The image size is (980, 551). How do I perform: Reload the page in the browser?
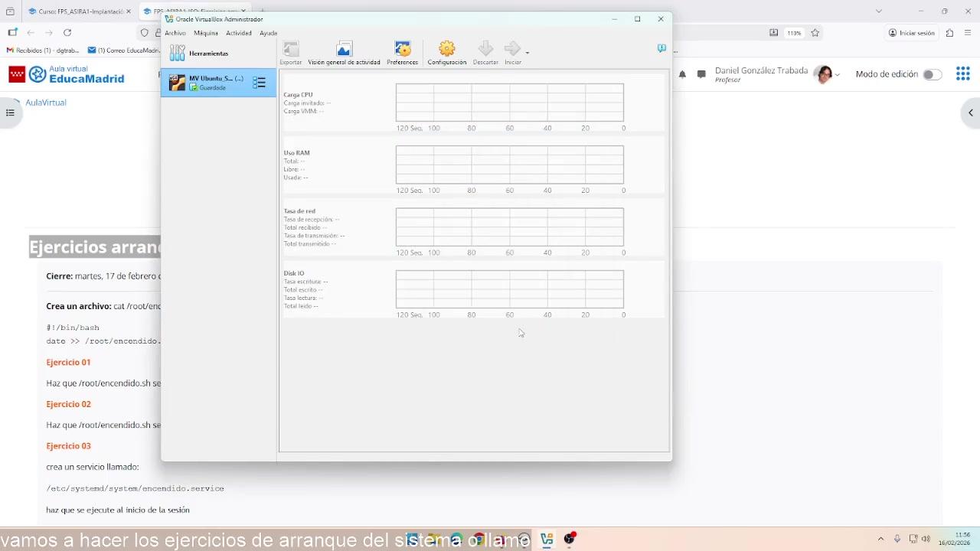[67, 33]
